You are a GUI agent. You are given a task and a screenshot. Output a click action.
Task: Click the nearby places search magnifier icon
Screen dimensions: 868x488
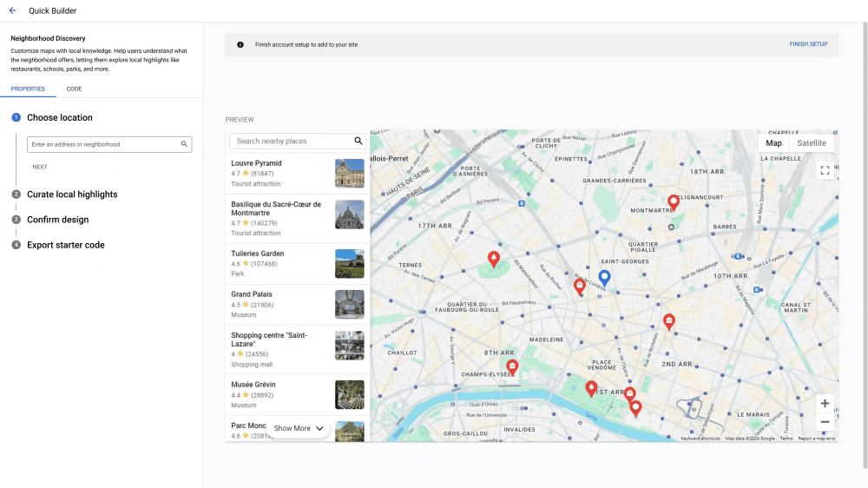[358, 142]
